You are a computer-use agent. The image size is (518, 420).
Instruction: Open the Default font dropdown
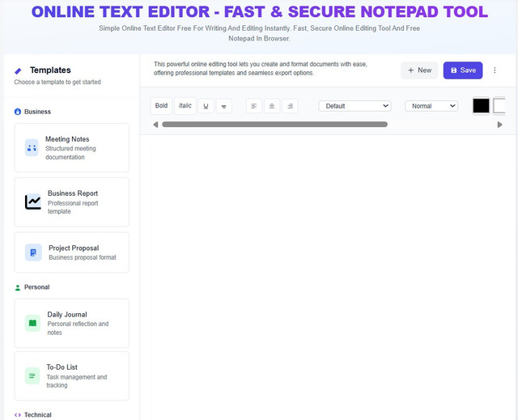click(355, 106)
